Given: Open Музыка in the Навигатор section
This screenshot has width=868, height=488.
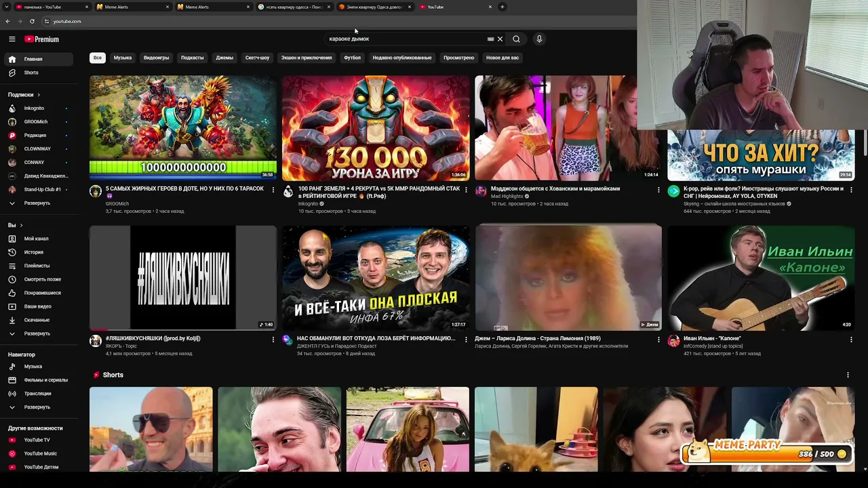Looking at the screenshot, I should (x=37, y=367).
